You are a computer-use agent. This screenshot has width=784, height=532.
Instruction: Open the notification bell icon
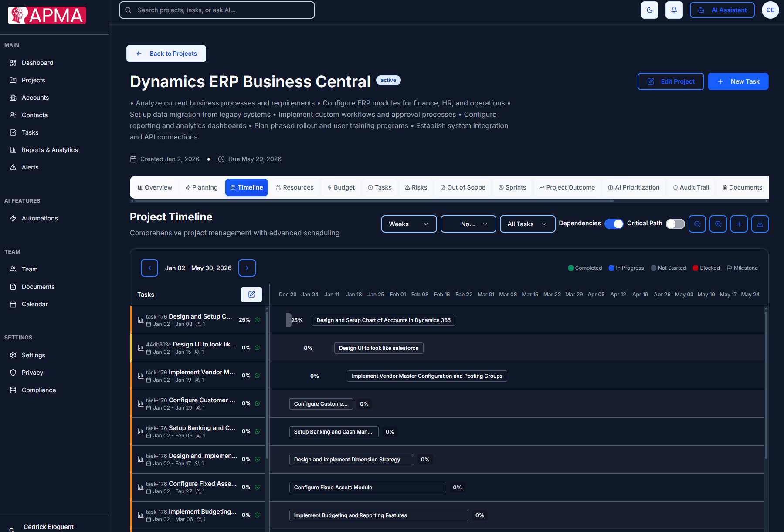coord(674,10)
